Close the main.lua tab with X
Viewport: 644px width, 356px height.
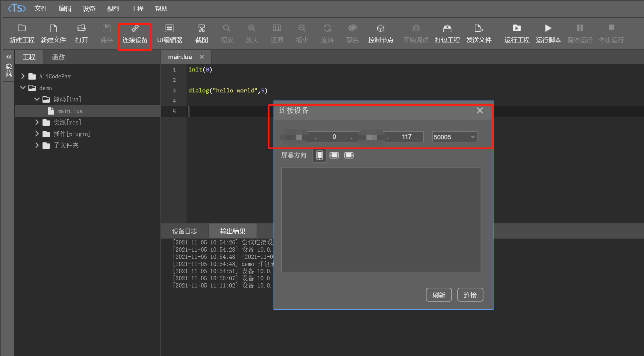pos(202,57)
